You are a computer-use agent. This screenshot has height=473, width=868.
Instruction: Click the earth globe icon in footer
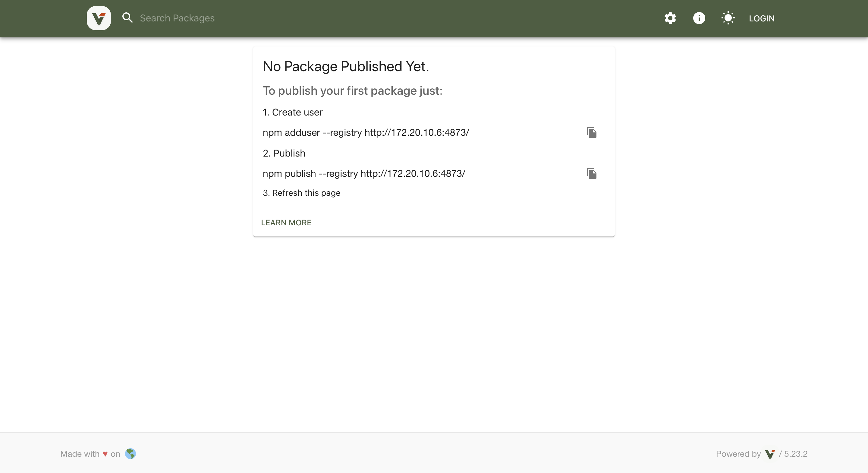131,454
